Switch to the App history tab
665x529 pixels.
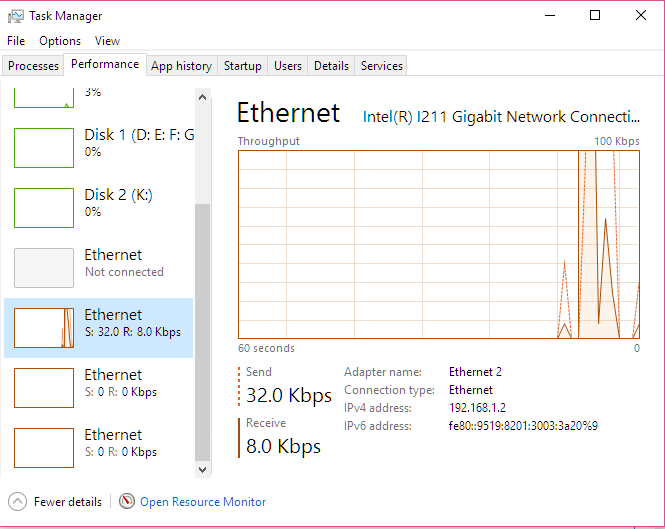point(181,66)
